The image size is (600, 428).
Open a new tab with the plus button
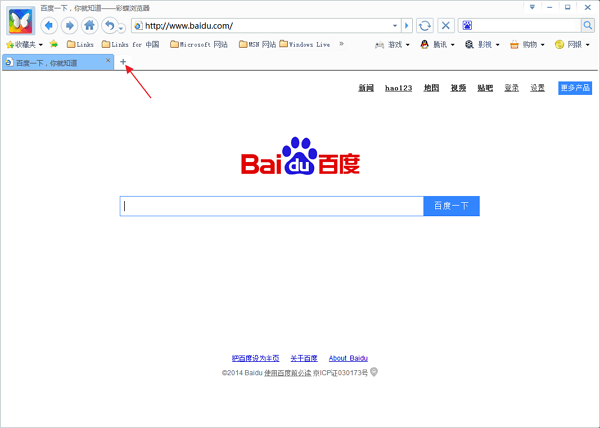pyautogui.click(x=123, y=62)
